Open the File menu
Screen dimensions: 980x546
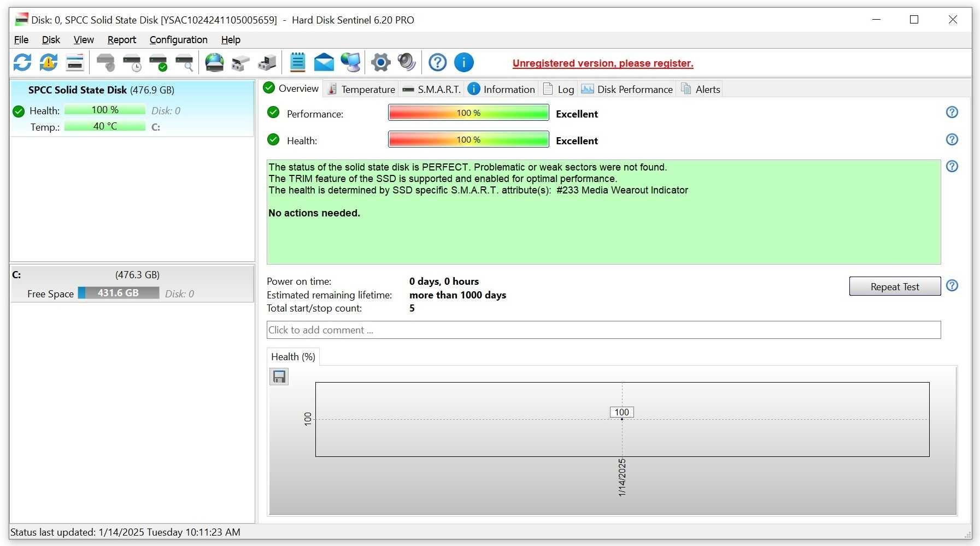point(21,40)
